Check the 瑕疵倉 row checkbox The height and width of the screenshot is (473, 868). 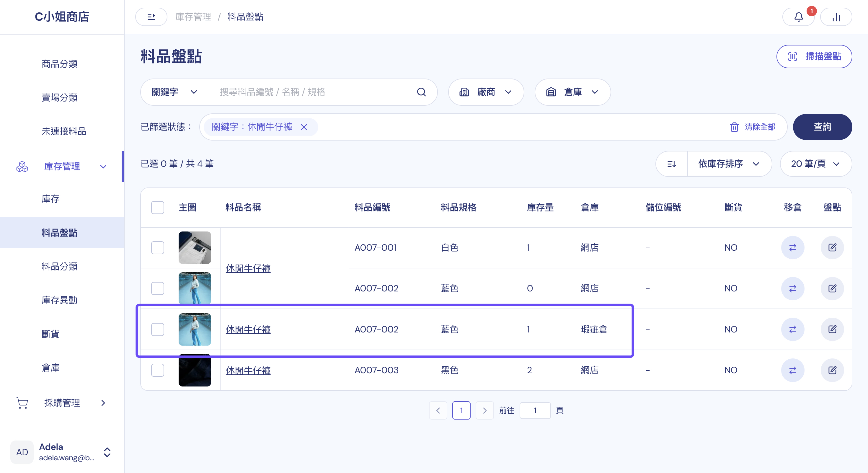click(x=158, y=330)
